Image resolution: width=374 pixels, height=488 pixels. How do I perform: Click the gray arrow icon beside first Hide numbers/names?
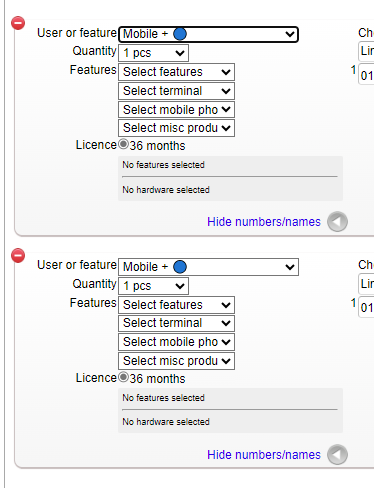337,222
